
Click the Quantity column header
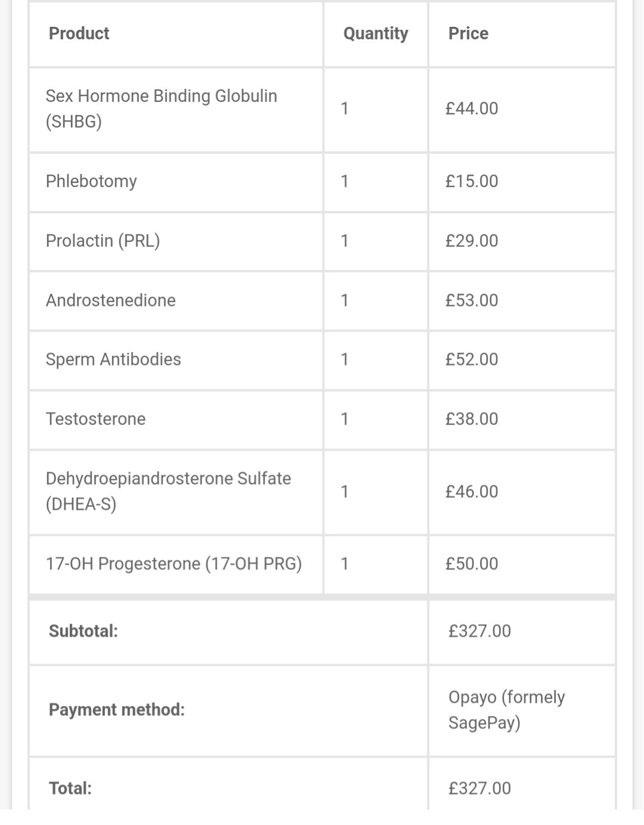[x=376, y=33]
